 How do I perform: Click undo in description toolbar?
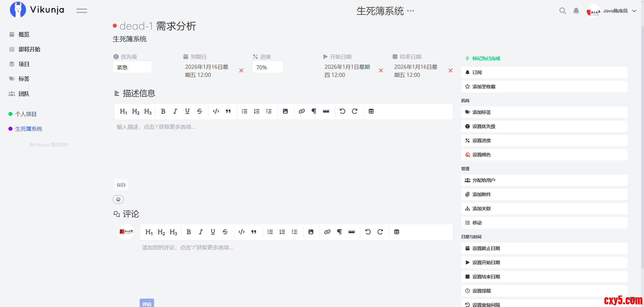tap(342, 111)
